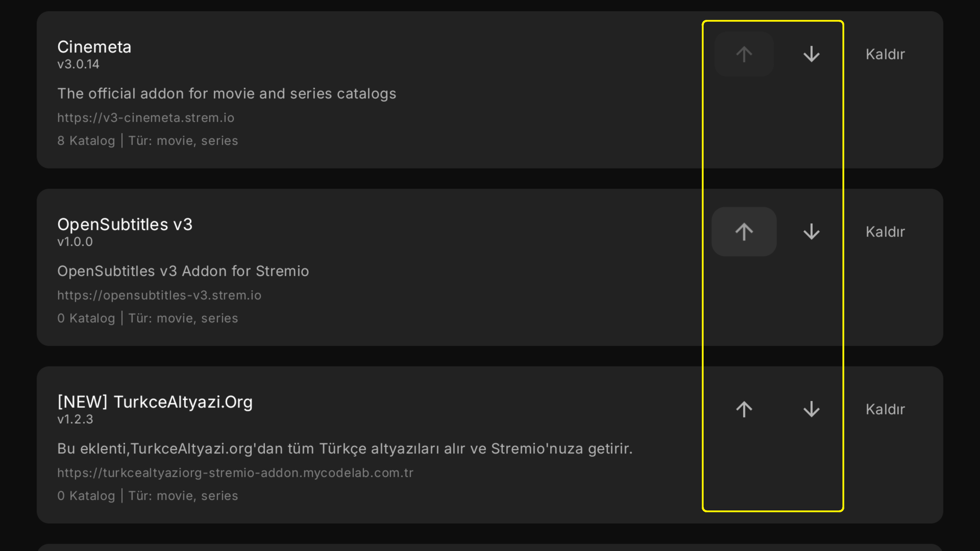This screenshot has height=551, width=980.
Task: Move OpenSubtitles v3 addon down
Action: [x=811, y=232]
